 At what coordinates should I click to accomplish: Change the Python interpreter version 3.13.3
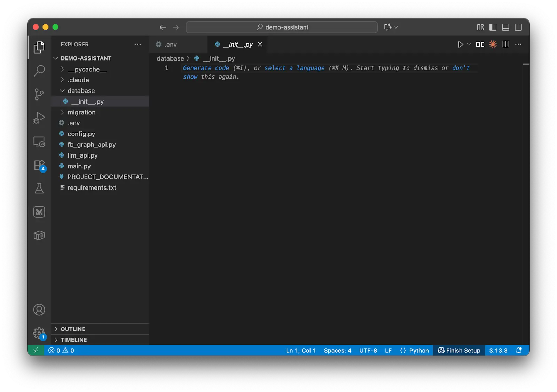(498, 350)
